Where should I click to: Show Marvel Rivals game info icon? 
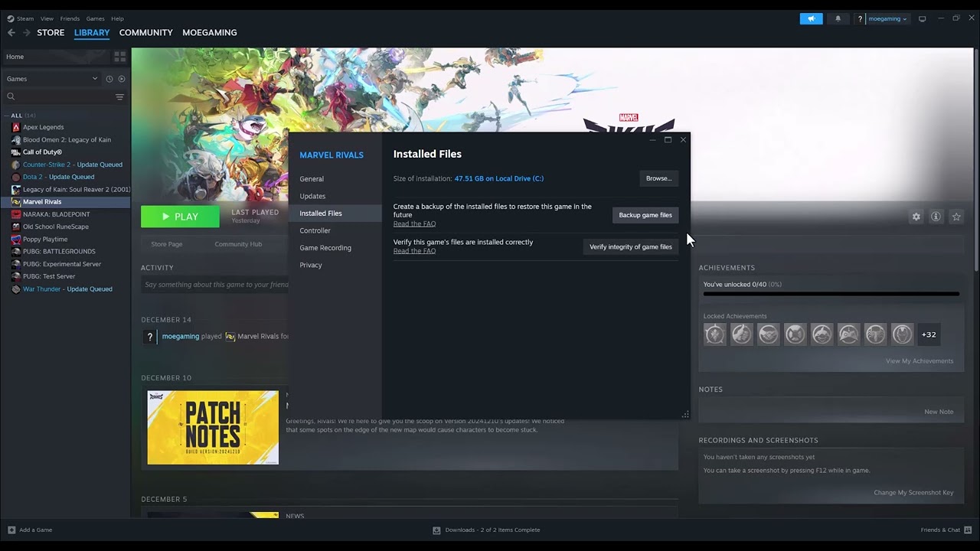point(936,217)
